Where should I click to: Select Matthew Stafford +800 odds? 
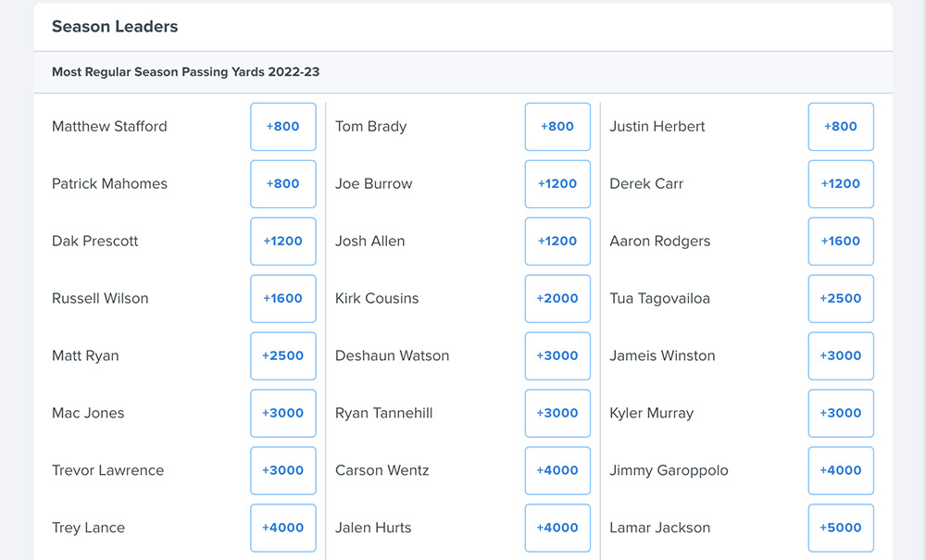282,127
